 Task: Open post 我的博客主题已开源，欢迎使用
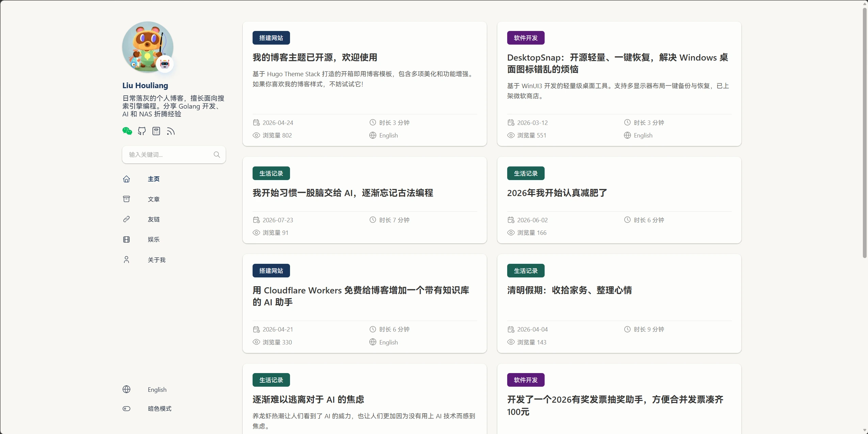pos(315,58)
